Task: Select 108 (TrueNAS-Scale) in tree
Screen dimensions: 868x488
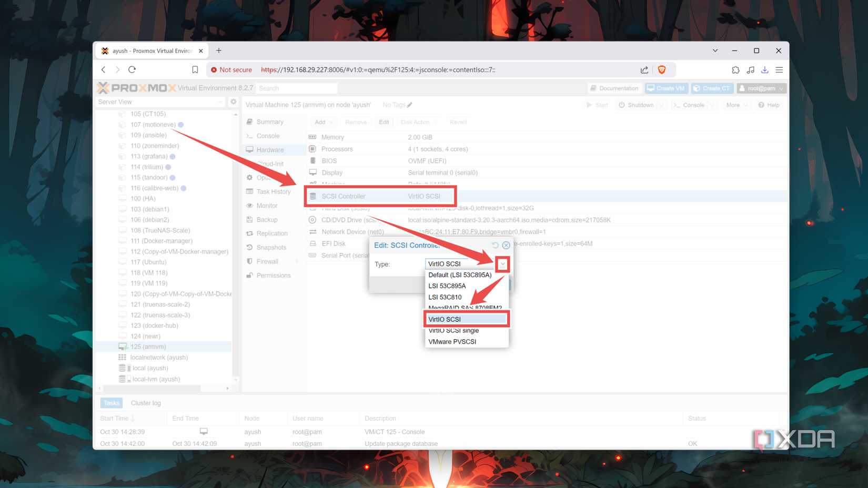Action: tap(163, 230)
